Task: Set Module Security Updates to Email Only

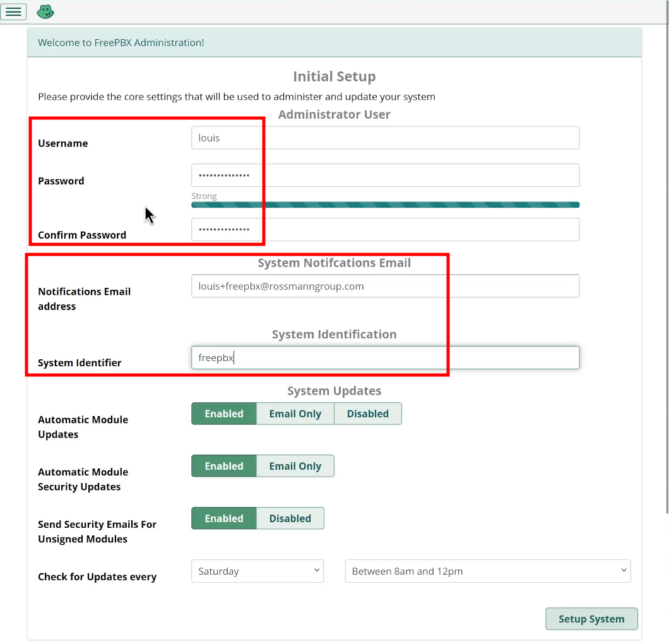Action: pos(295,466)
